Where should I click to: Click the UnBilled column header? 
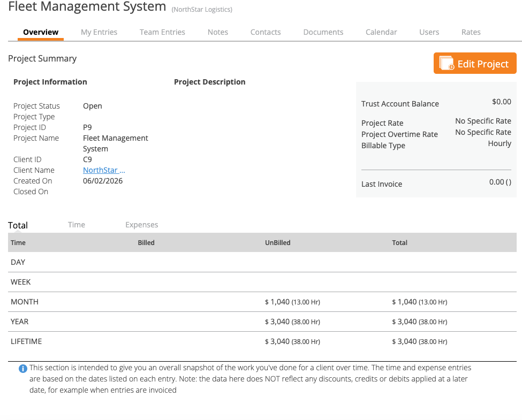278,242
